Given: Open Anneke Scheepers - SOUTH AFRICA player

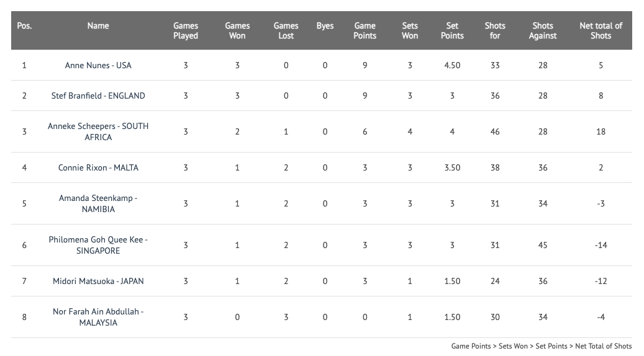Looking at the screenshot, I should tap(98, 131).
